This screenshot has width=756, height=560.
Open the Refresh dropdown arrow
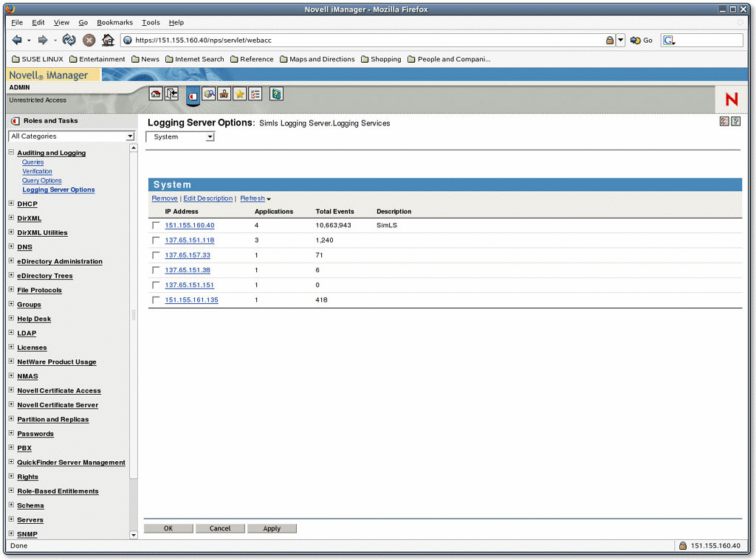click(269, 199)
